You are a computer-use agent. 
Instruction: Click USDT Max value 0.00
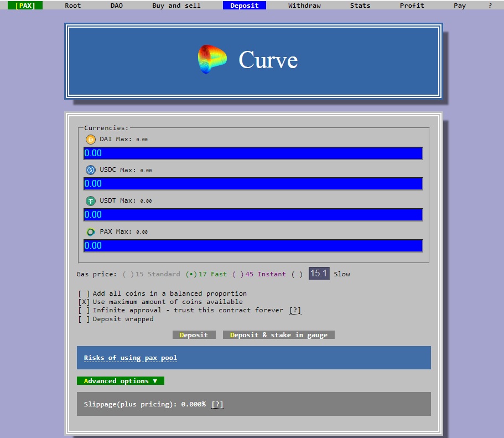(x=146, y=201)
